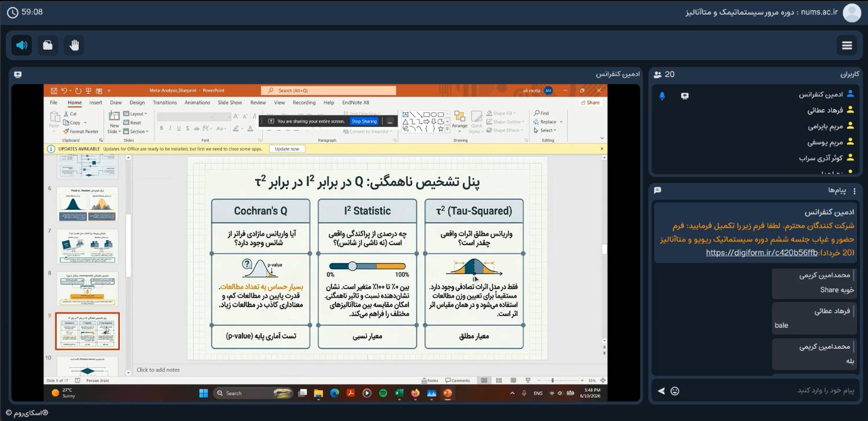The height and width of the screenshot is (421, 868).
Task: Switch to the Animations ribbon tab
Action: click(x=197, y=102)
